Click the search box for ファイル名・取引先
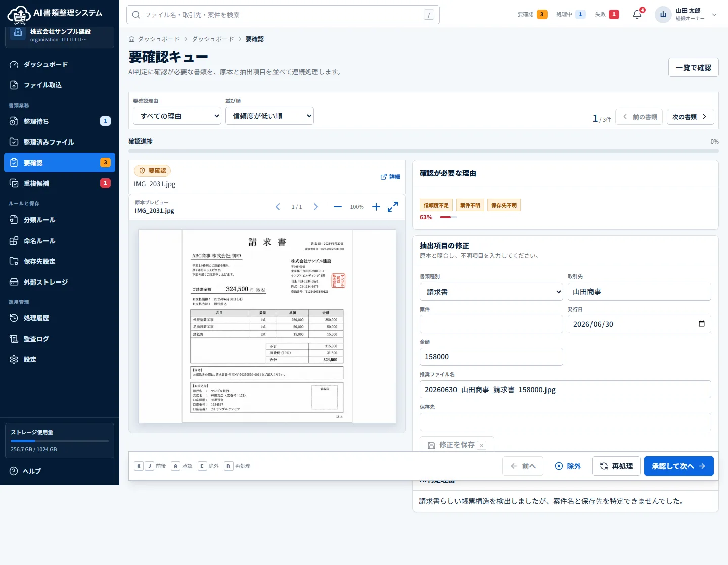728x565 pixels. coord(283,15)
